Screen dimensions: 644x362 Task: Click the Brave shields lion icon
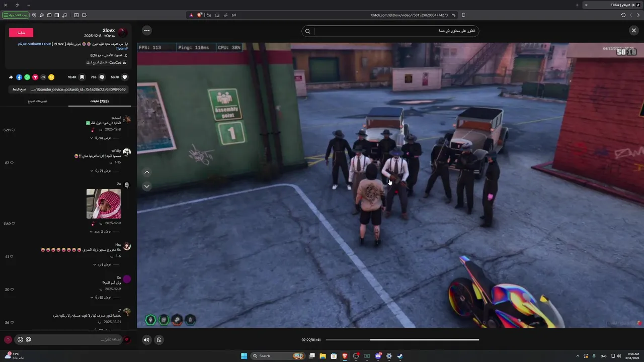[199, 15]
